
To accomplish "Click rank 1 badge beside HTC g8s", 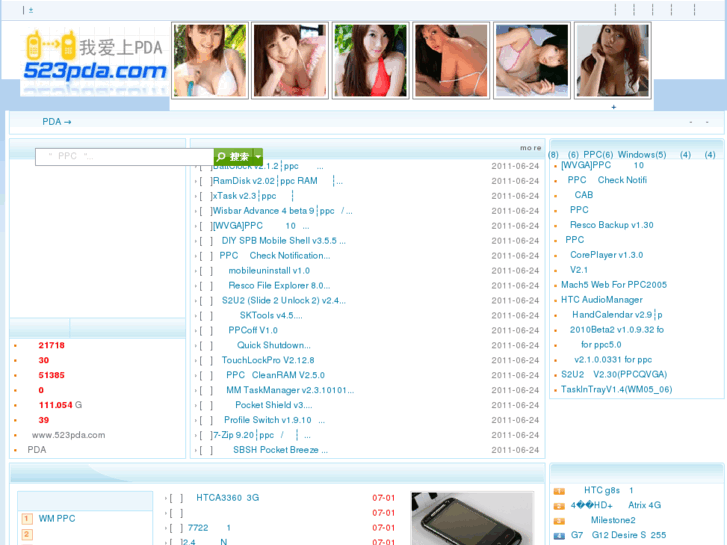I will 559,491.
